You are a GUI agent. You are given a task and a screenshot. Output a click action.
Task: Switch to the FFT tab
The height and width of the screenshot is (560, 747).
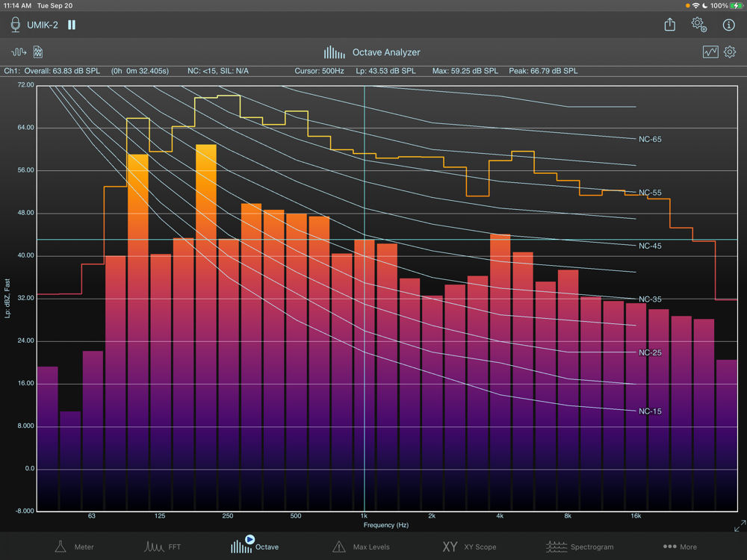tap(163, 547)
